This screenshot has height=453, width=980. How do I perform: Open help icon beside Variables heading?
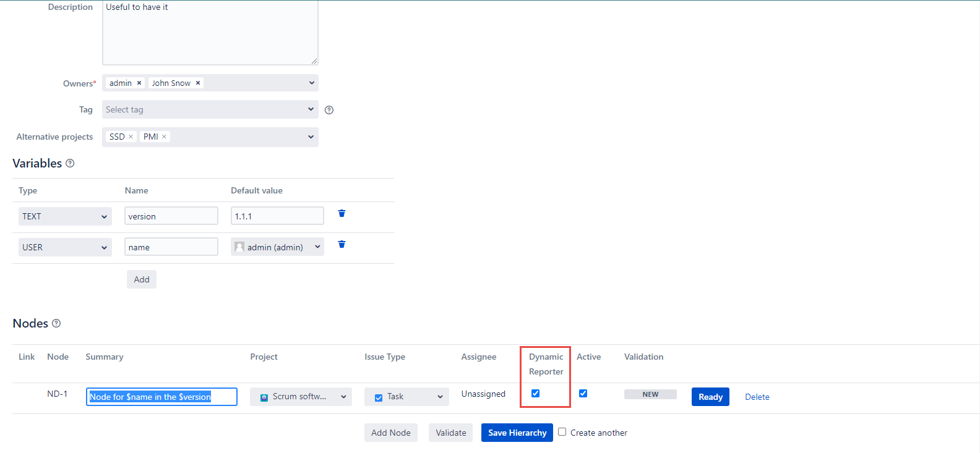click(x=70, y=163)
